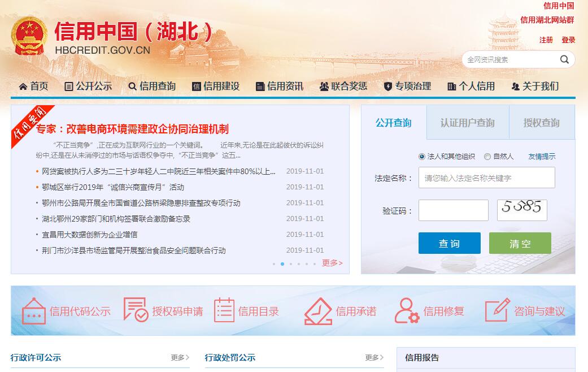Screen dimensions: 588x372
Task: Open the 咨询与建议 pencil icon
Action: tap(497, 310)
